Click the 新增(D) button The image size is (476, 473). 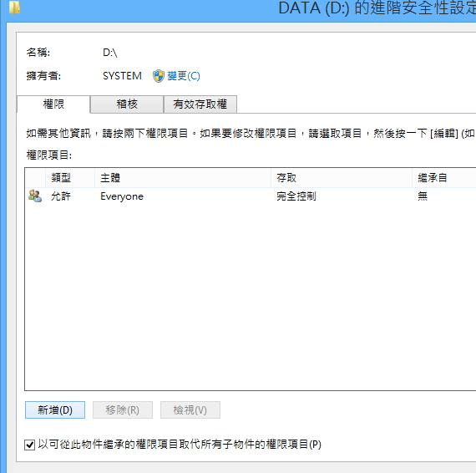coord(55,410)
